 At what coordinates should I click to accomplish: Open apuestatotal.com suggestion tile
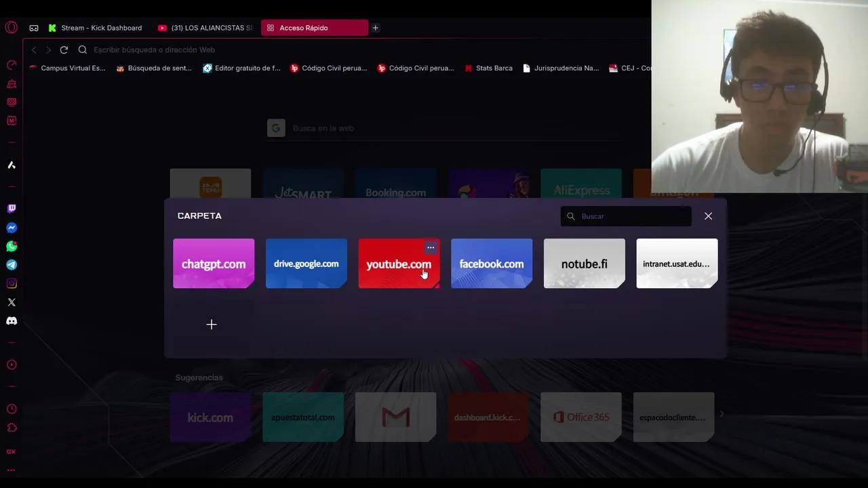tap(303, 418)
